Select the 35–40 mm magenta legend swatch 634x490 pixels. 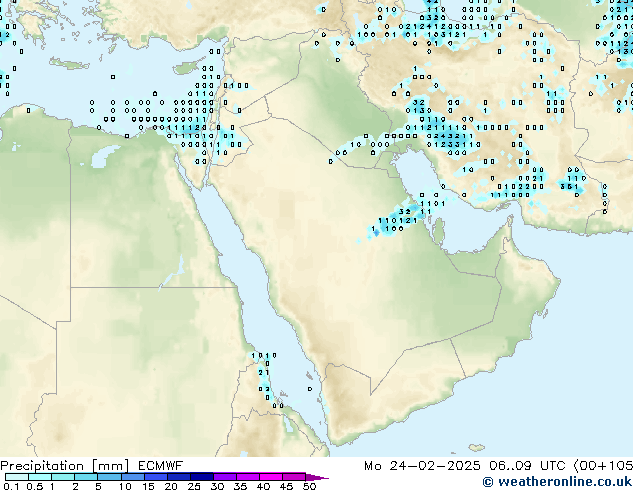[x=248, y=477]
